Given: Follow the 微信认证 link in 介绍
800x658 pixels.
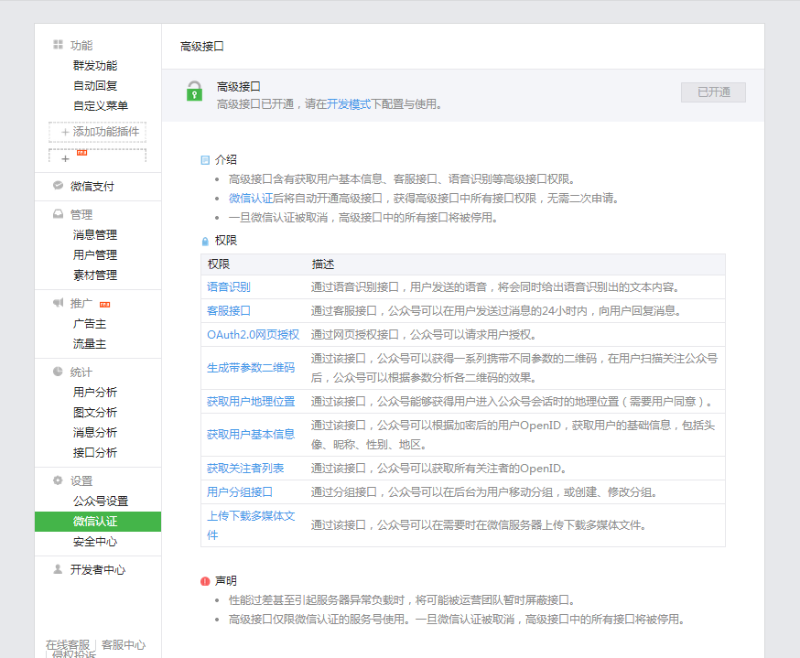Looking at the screenshot, I should coord(251,198).
